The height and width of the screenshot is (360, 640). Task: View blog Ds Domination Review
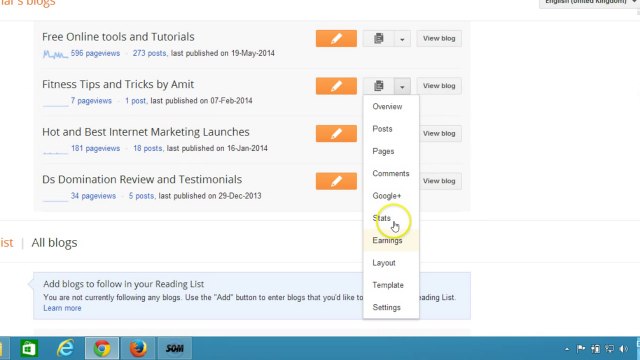coord(440,181)
